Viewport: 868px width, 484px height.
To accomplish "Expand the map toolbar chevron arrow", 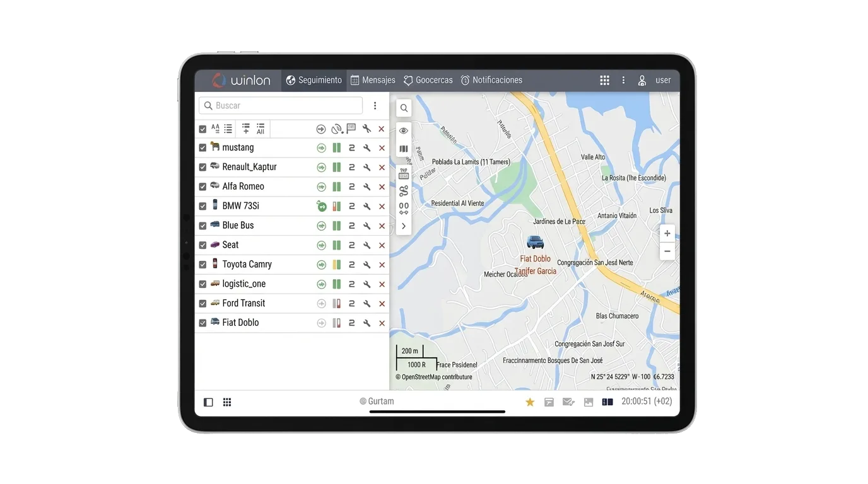I will (404, 226).
